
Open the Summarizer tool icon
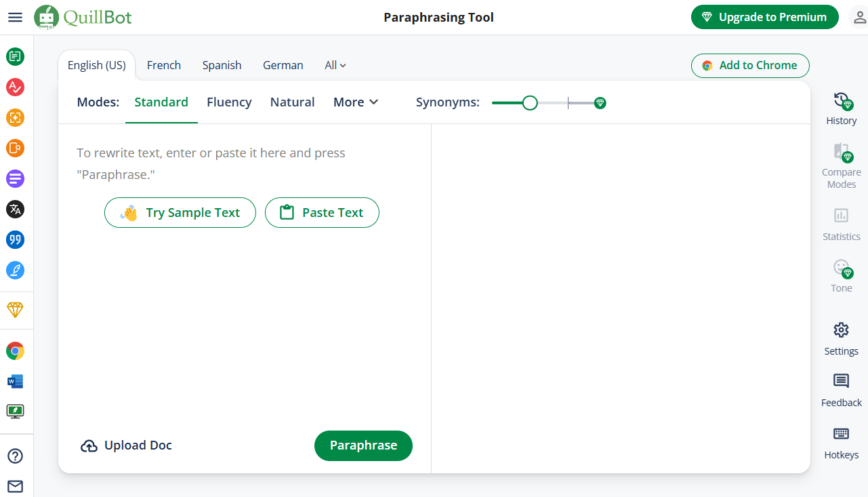click(x=15, y=179)
